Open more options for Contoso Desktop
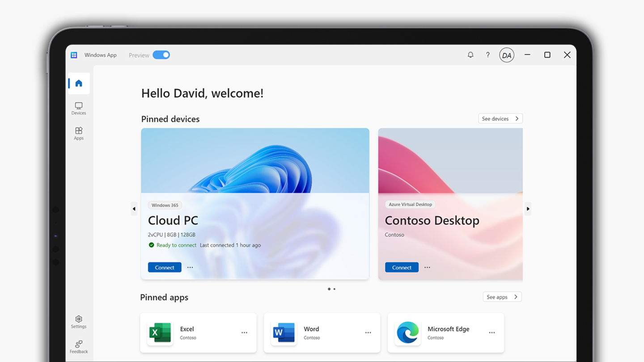Viewport: 644px width, 362px height. pyautogui.click(x=427, y=267)
